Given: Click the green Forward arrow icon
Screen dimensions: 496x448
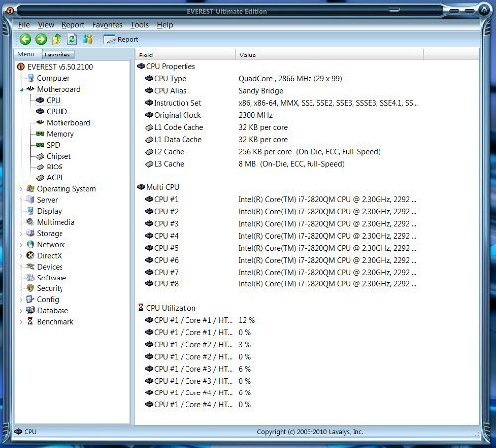Looking at the screenshot, I should tap(41, 39).
